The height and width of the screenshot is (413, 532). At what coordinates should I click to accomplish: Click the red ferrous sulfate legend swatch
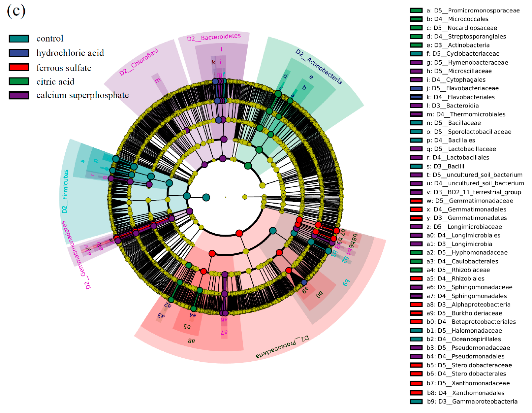[19, 67]
